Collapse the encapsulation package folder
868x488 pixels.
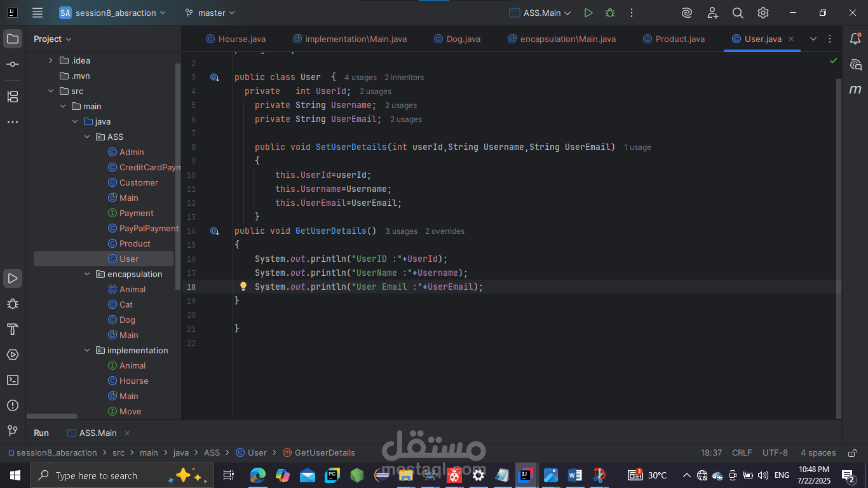pos(88,274)
